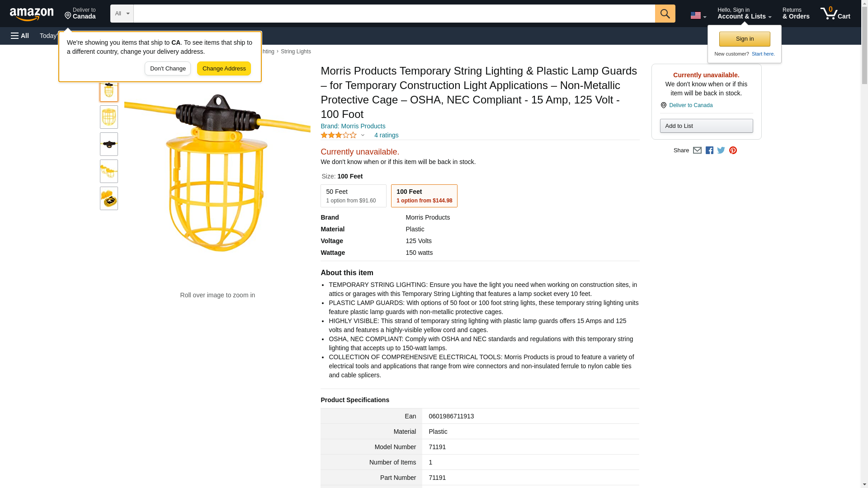The height and width of the screenshot is (488, 868).
Task: Open the cart icon
Action: (835, 14)
